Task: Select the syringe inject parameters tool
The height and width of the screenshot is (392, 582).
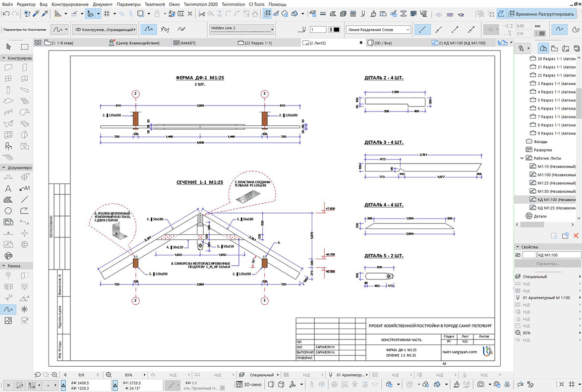Action: click(x=45, y=14)
